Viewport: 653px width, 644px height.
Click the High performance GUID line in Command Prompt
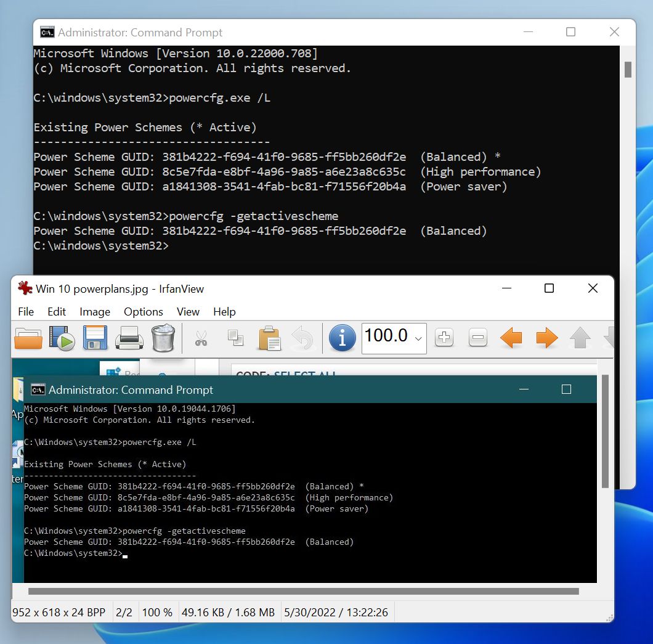click(x=287, y=171)
